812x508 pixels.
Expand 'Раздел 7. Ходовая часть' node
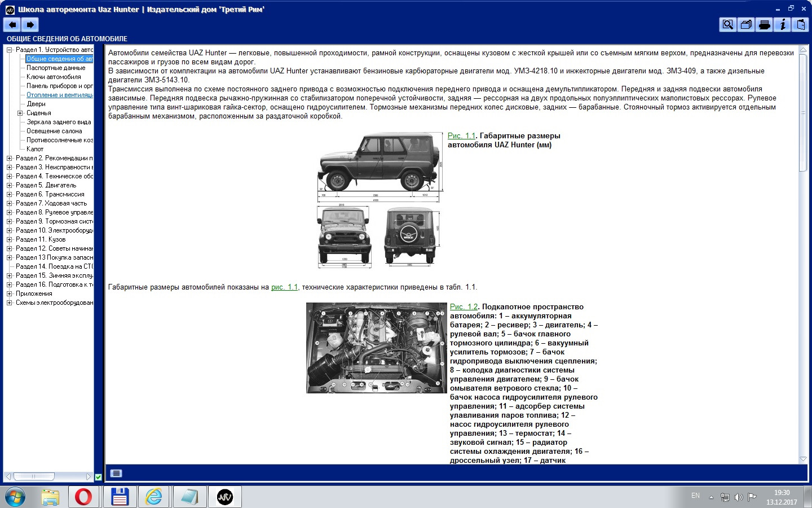click(10, 203)
